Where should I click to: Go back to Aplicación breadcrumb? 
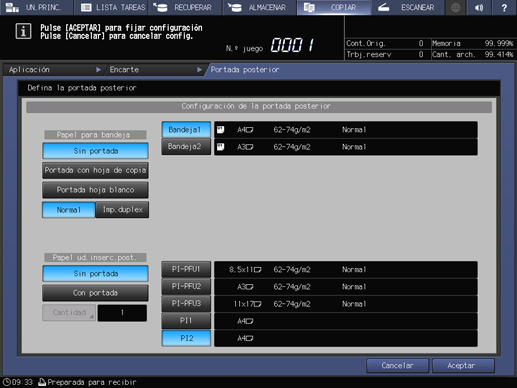pyautogui.click(x=53, y=70)
